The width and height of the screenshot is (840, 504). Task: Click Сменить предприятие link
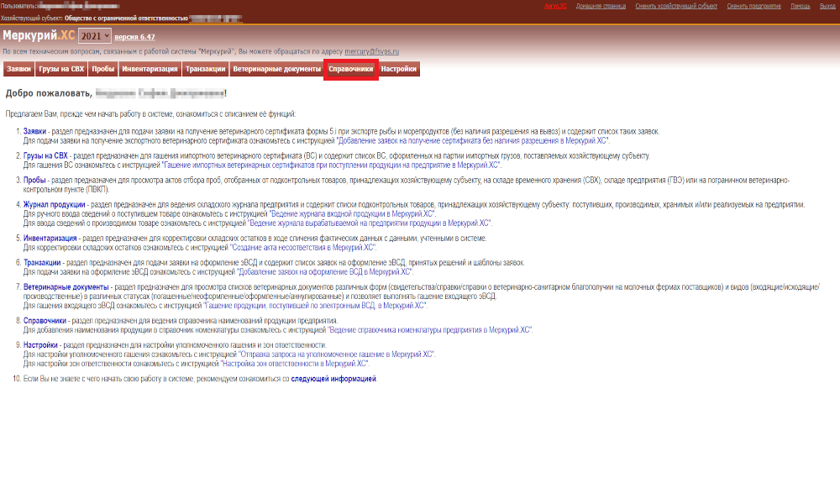753,6
